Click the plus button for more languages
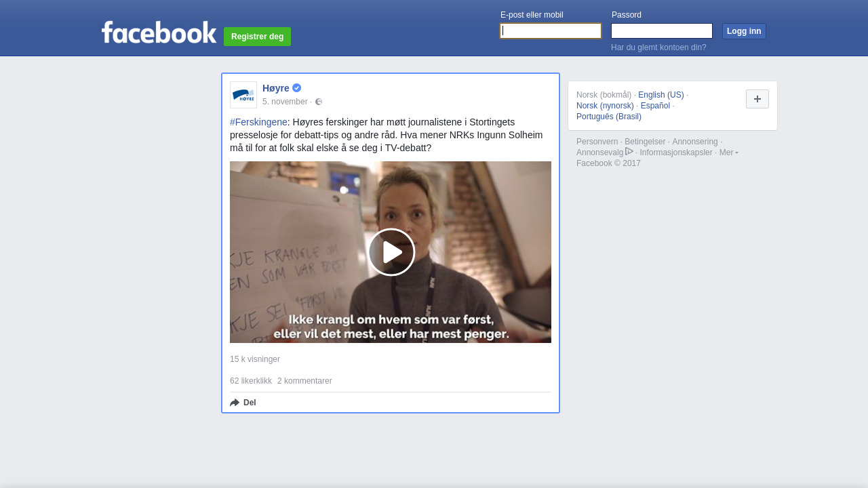This screenshot has width=868, height=488. (757, 99)
